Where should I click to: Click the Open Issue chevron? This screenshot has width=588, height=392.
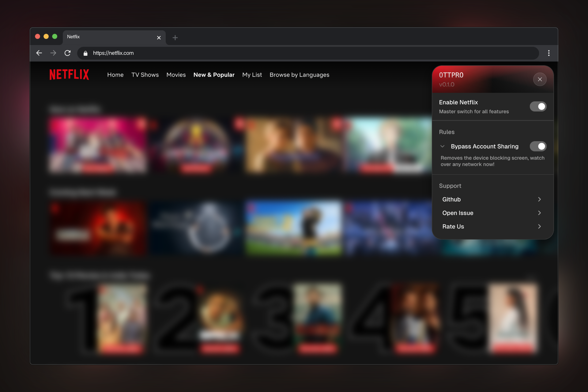[539, 213]
